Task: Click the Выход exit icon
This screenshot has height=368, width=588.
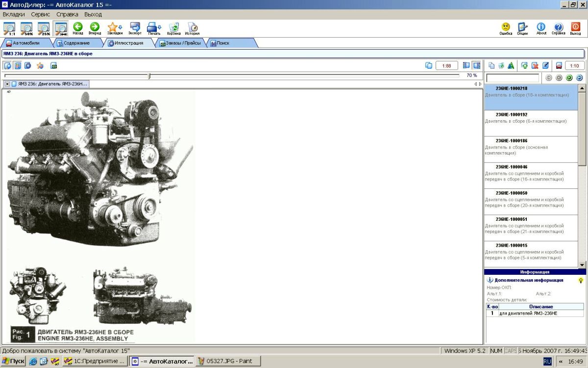Action: click(x=575, y=28)
